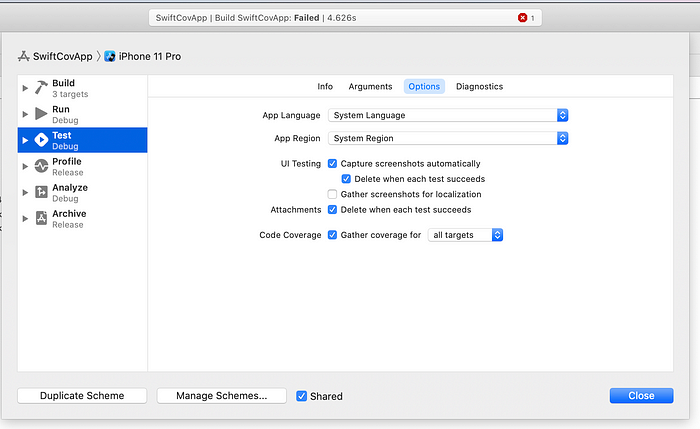
Task: Select the Archive row label
Action: 69,214
